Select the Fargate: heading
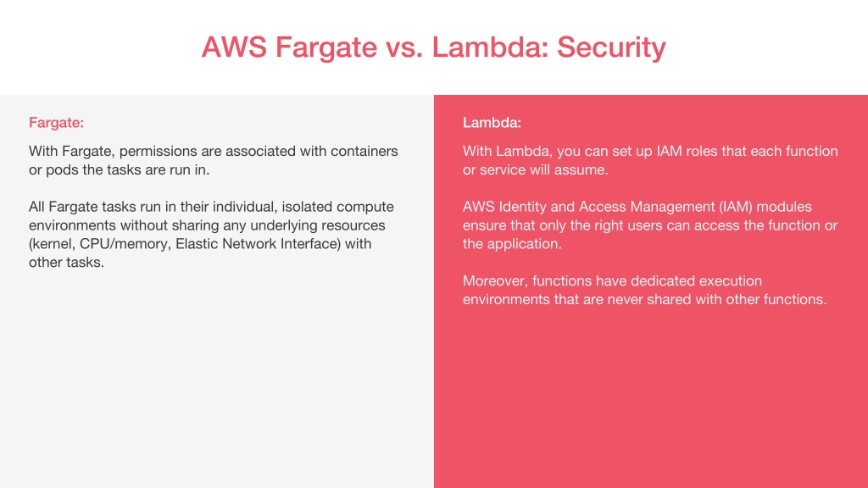 (57, 122)
